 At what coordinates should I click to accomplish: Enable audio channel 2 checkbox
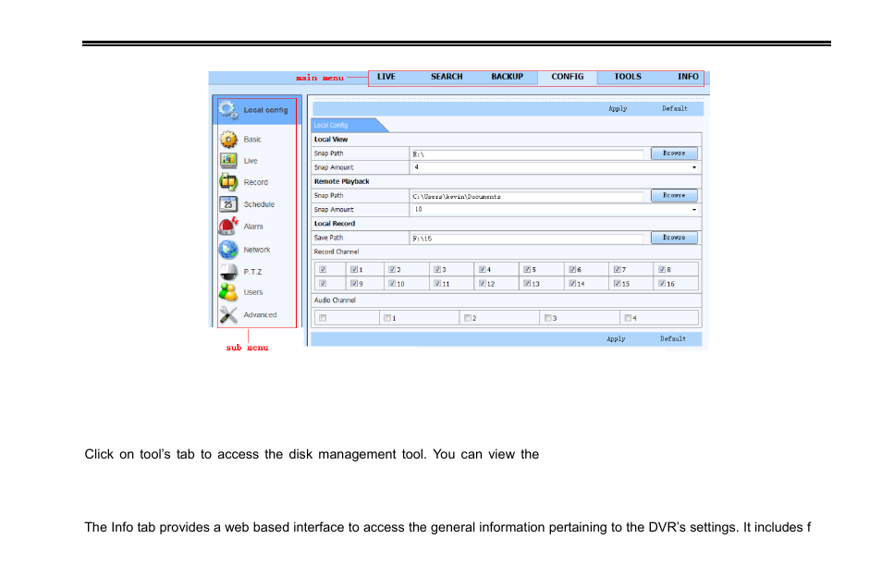[x=468, y=318]
